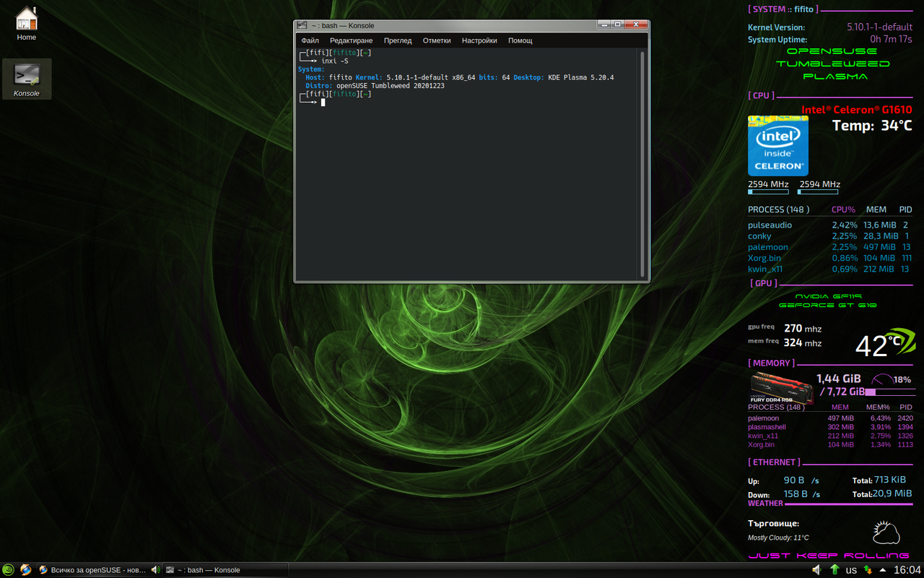
Task: Open the network manager tray icon
Action: click(x=868, y=570)
